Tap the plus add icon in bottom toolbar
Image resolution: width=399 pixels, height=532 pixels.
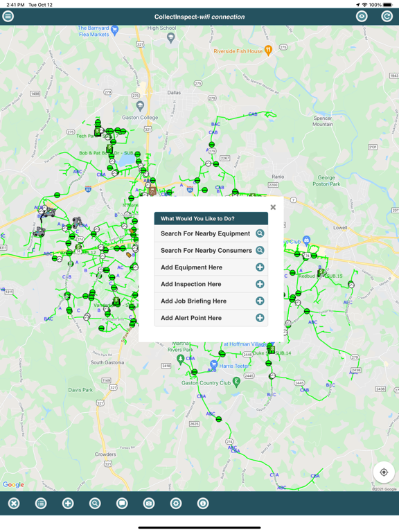click(68, 504)
